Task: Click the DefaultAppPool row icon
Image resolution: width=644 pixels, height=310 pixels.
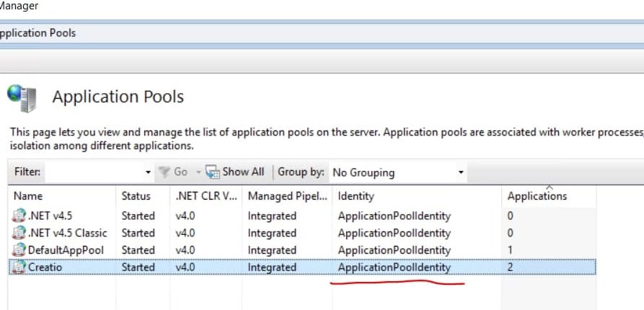Action: pyautogui.click(x=19, y=250)
